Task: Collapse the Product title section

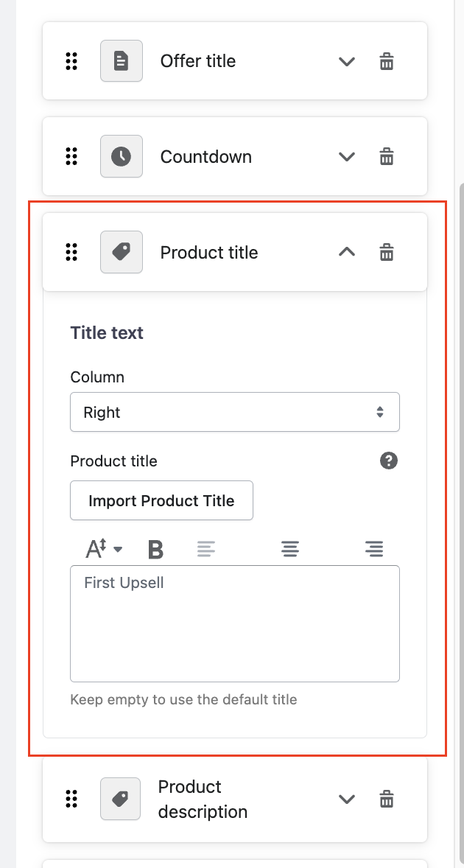Action: [346, 253]
